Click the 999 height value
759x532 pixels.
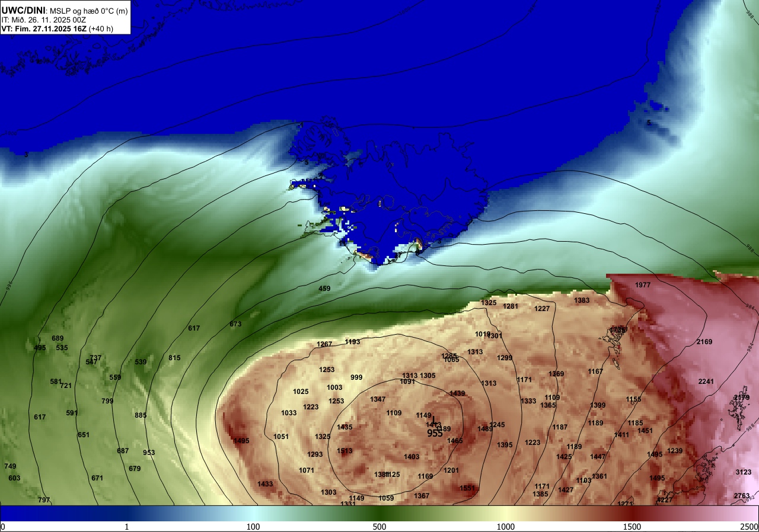tap(356, 377)
